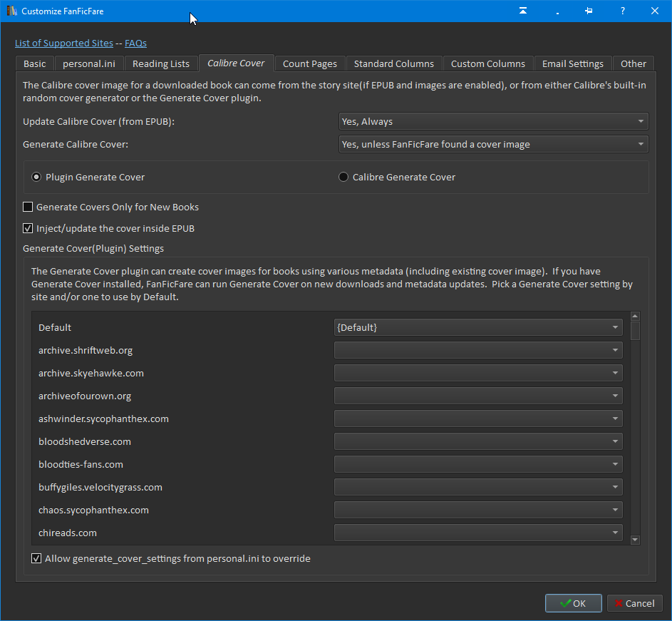Click the chireads.com site label

[68, 533]
